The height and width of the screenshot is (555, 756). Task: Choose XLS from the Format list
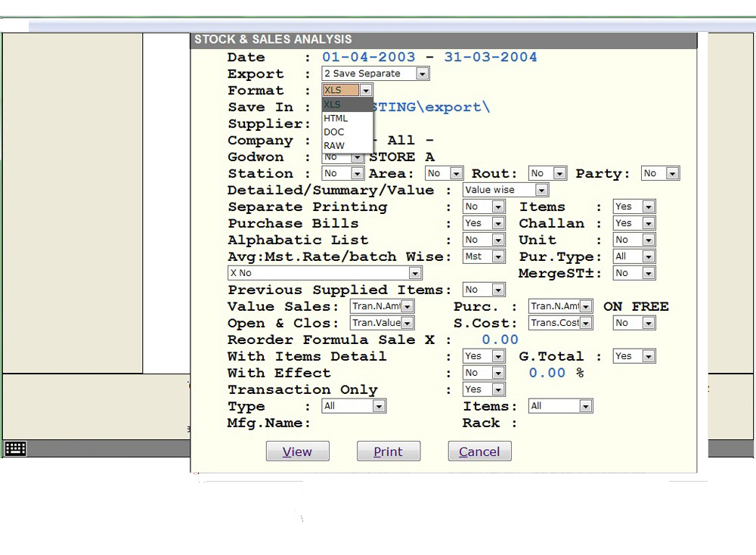[347, 104]
